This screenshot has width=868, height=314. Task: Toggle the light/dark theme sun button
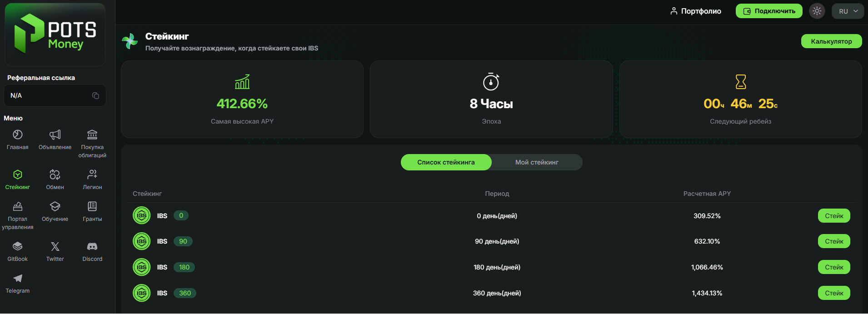[x=817, y=11]
